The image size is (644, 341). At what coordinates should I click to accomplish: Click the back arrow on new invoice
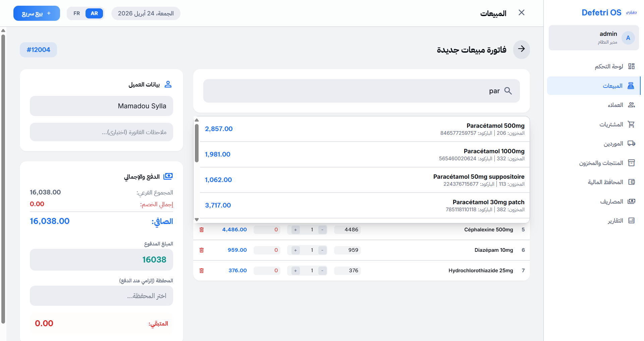[522, 49]
